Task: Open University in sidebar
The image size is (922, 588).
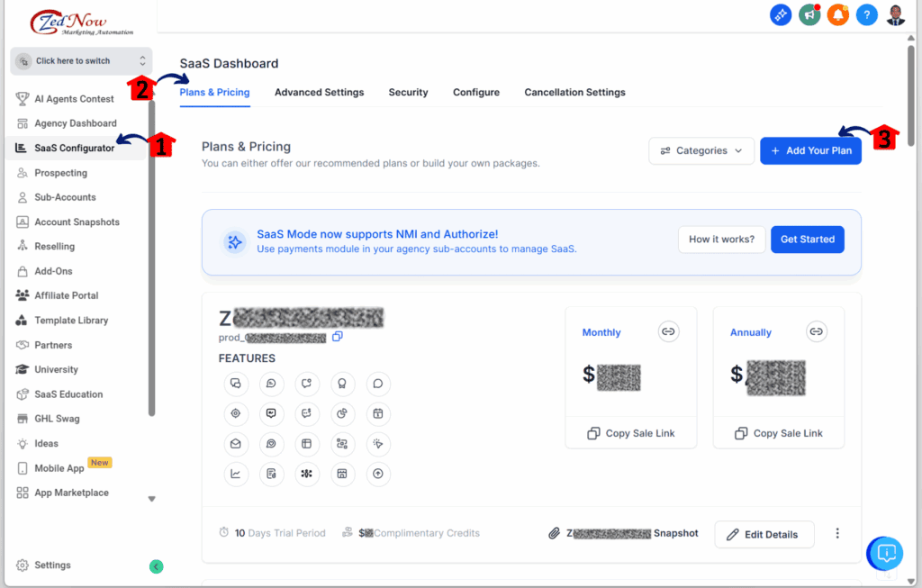Action: coord(56,370)
